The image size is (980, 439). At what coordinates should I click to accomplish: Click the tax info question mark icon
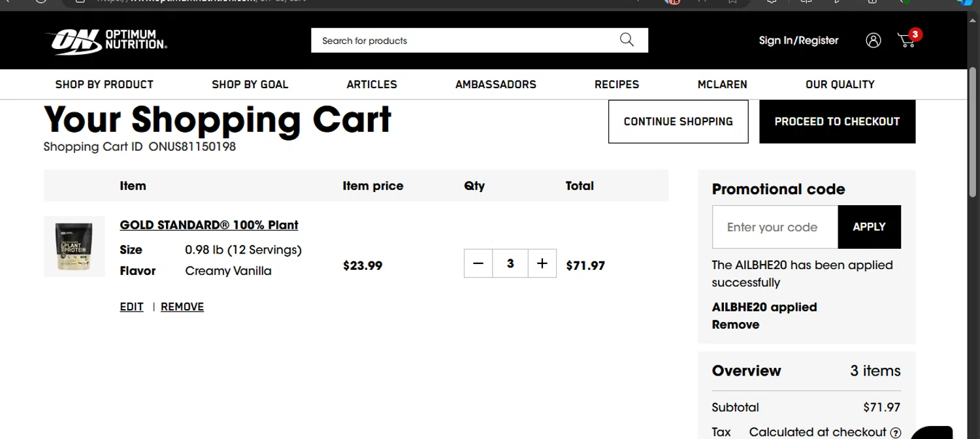896,432
